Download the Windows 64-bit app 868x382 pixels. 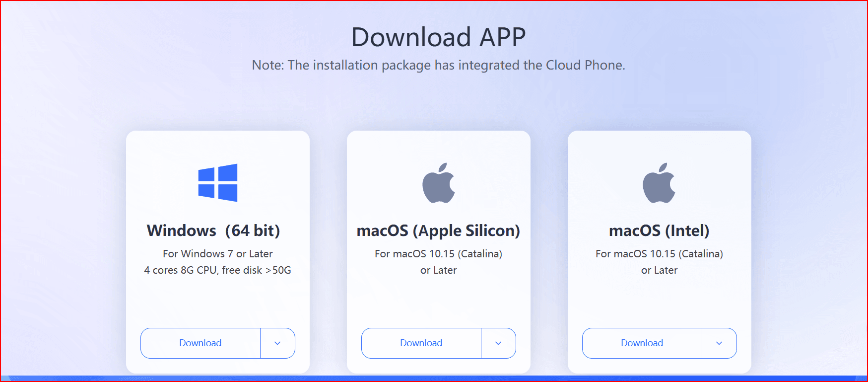[200, 343]
